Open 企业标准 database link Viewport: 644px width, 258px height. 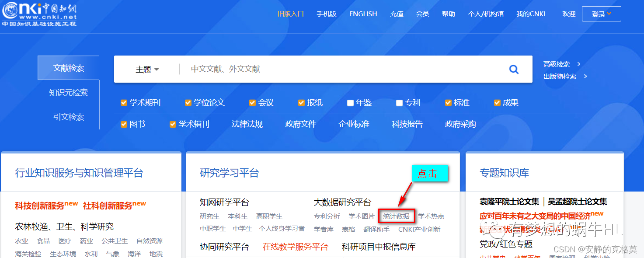354,124
